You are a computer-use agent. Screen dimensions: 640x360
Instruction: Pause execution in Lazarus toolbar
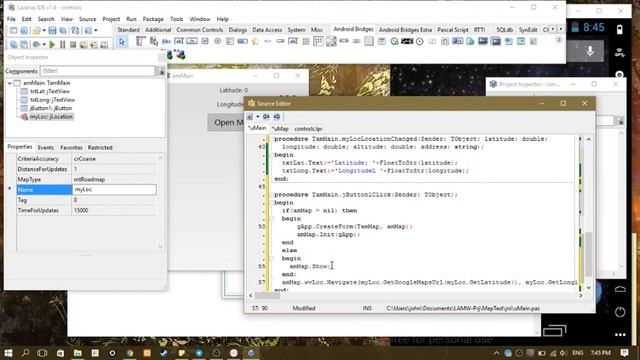coord(62,44)
